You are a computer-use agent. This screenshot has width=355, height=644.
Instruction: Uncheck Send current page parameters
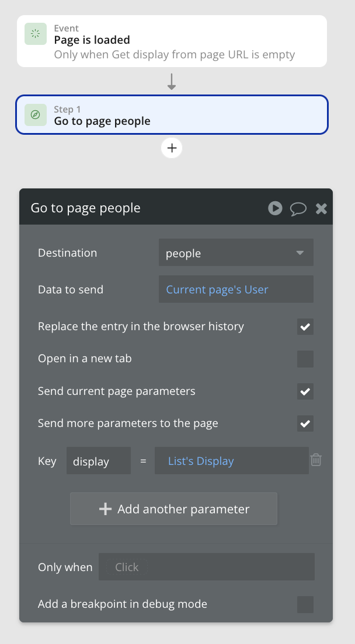click(305, 391)
